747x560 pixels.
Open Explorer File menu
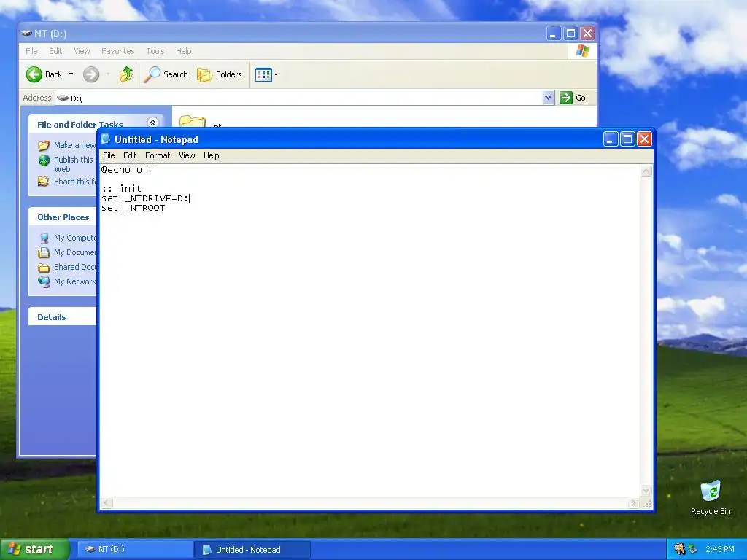coord(31,51)
